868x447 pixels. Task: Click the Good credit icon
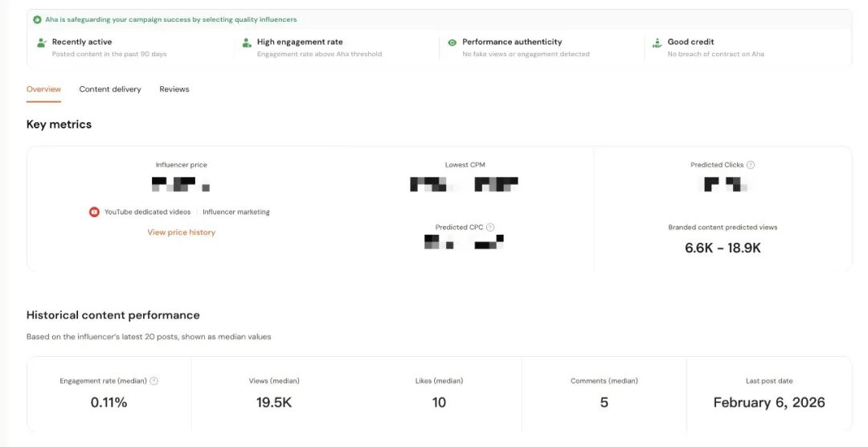coord(657,43)
